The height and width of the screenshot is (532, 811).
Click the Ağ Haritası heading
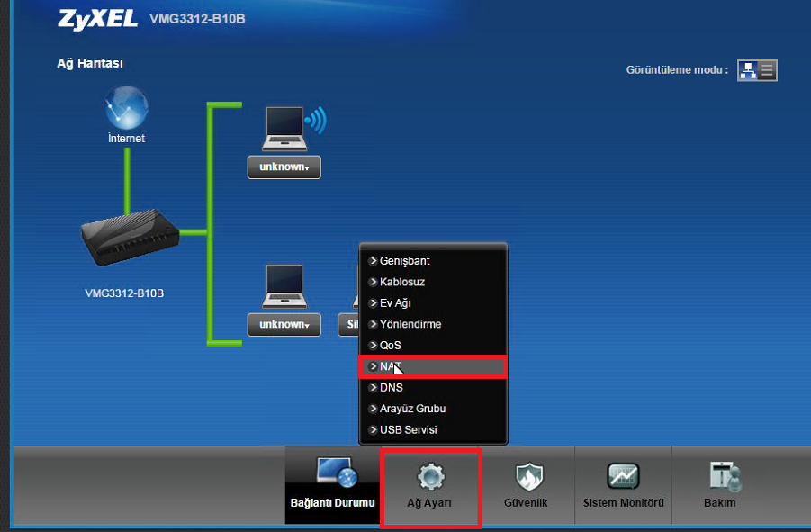tap(90, 64)
